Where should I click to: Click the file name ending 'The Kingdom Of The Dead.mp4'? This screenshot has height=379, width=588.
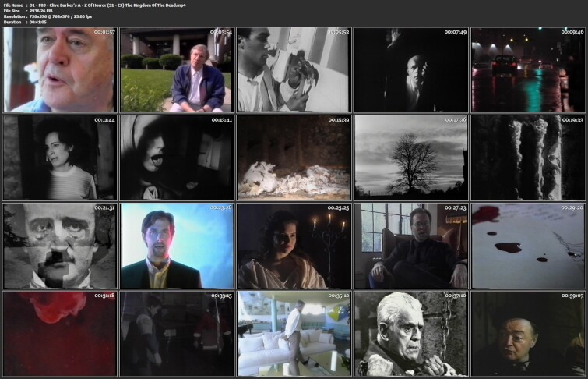[x=107, y=5]
